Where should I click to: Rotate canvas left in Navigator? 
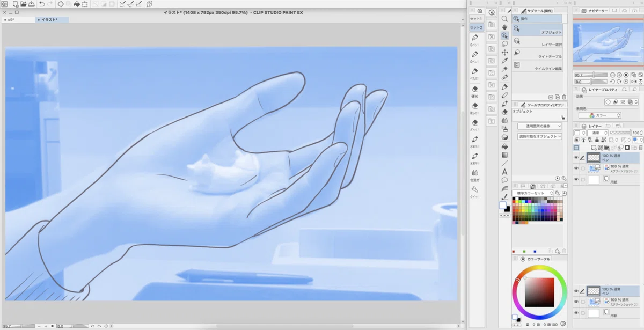(612, 82)
